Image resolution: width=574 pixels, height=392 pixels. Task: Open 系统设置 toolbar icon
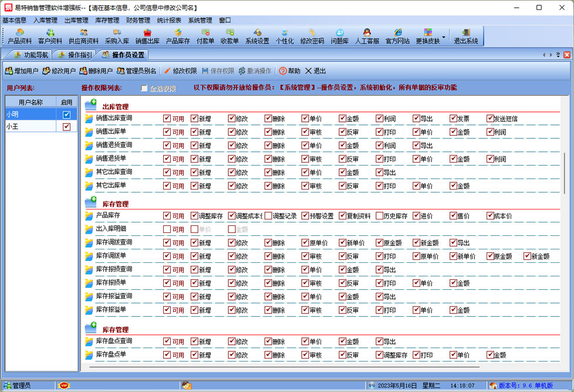click(x=257, y=36)
